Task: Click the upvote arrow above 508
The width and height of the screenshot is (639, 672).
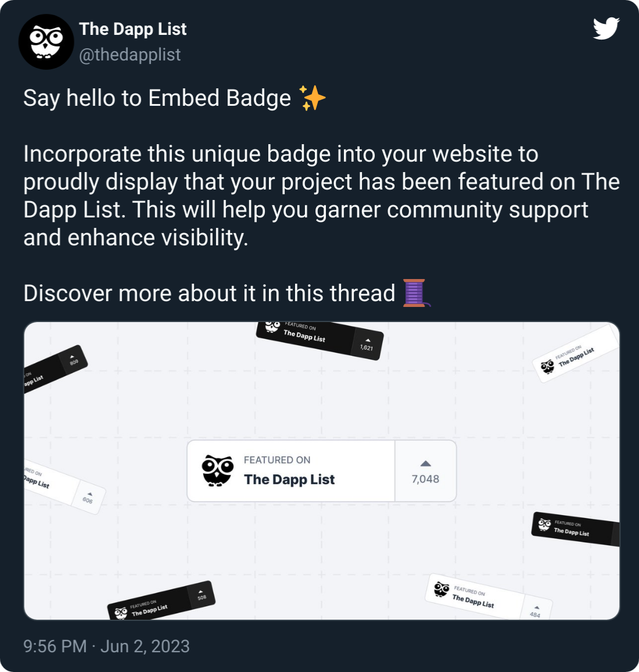Action: [200, 592]
